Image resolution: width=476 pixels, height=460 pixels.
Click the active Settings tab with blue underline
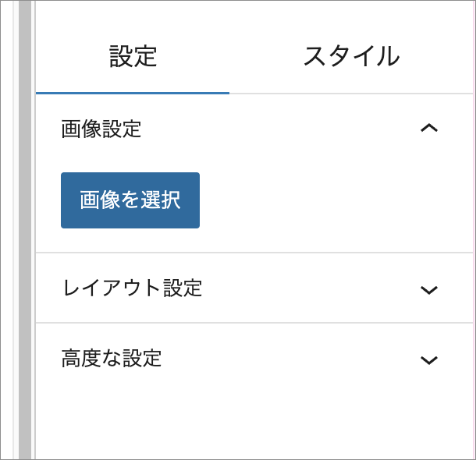coord(133,56)
